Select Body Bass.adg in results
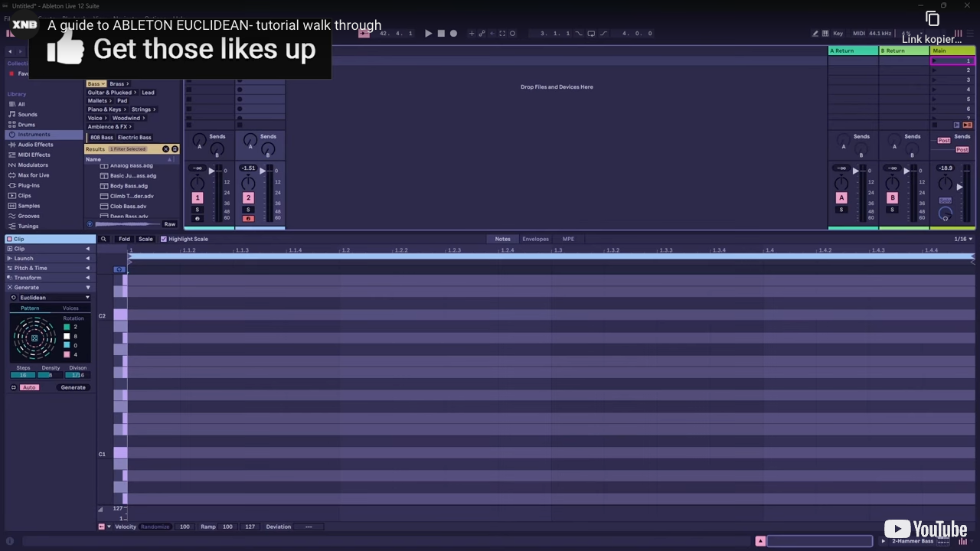 (129, 186)
